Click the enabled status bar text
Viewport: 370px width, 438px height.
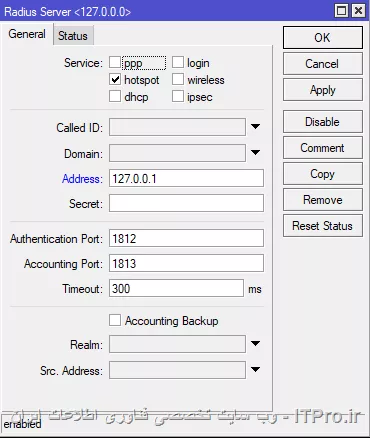coord(22,424)
